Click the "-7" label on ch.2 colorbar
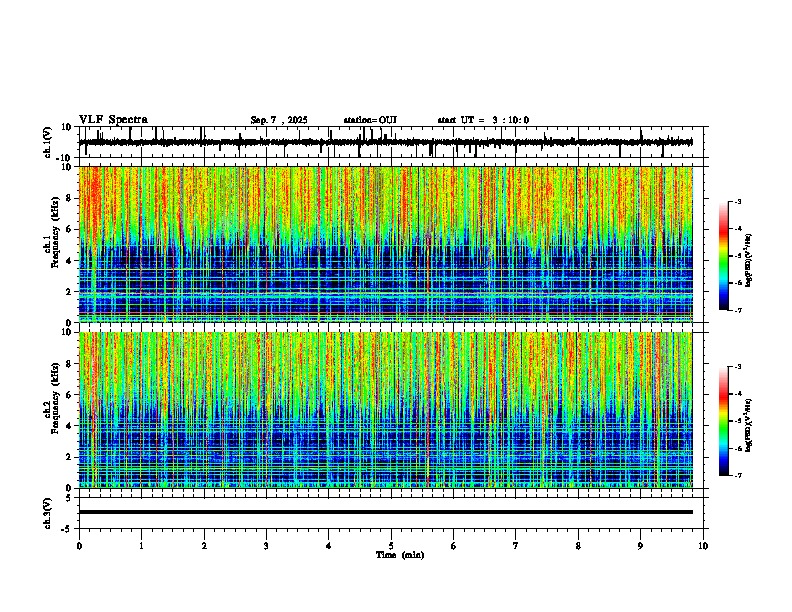The image size is (792, 612). click(x=738, y=476)
